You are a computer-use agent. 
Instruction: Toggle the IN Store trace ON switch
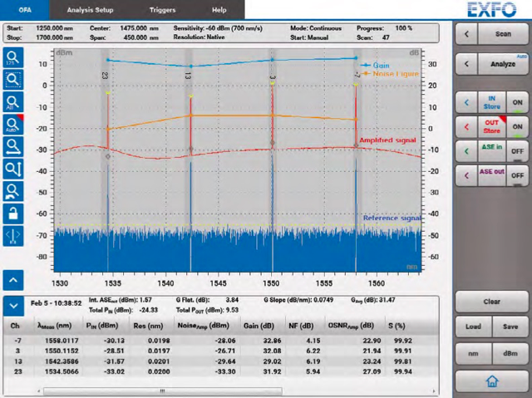[x=517, y=104]
